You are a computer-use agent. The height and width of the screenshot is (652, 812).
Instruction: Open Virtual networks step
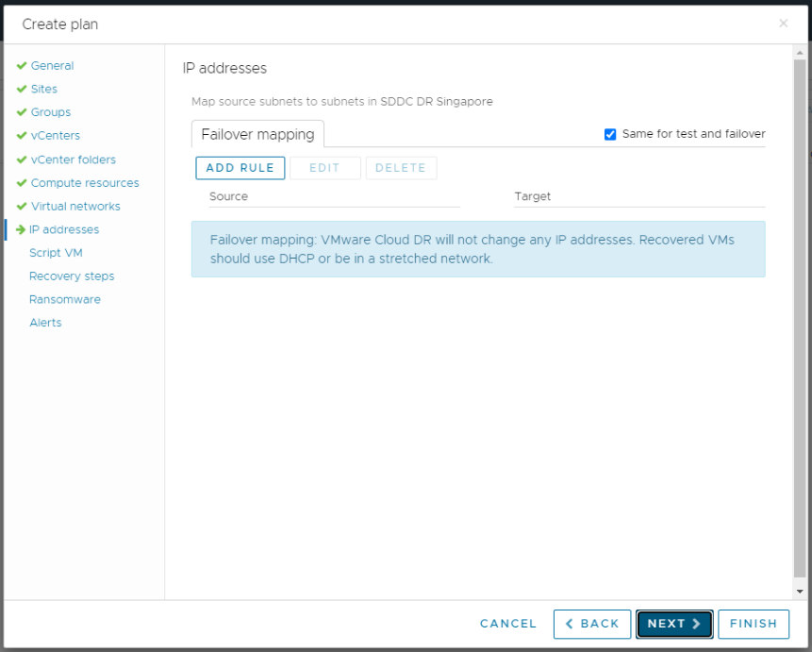coord(75,207)
